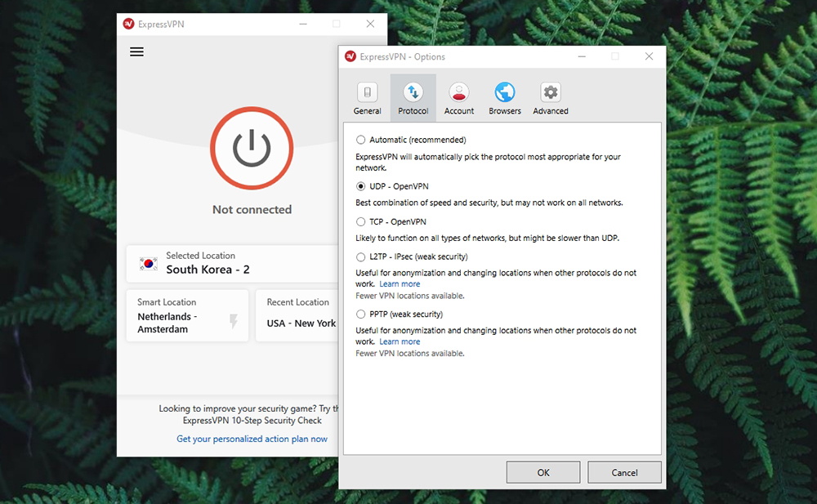Switch to the Browsers tab

point(505,98)
